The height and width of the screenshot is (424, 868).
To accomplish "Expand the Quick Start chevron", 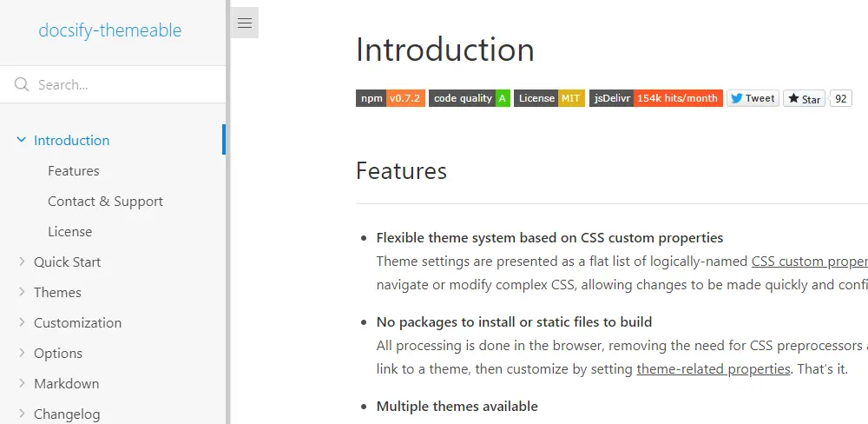I will [x=22, y=261].
